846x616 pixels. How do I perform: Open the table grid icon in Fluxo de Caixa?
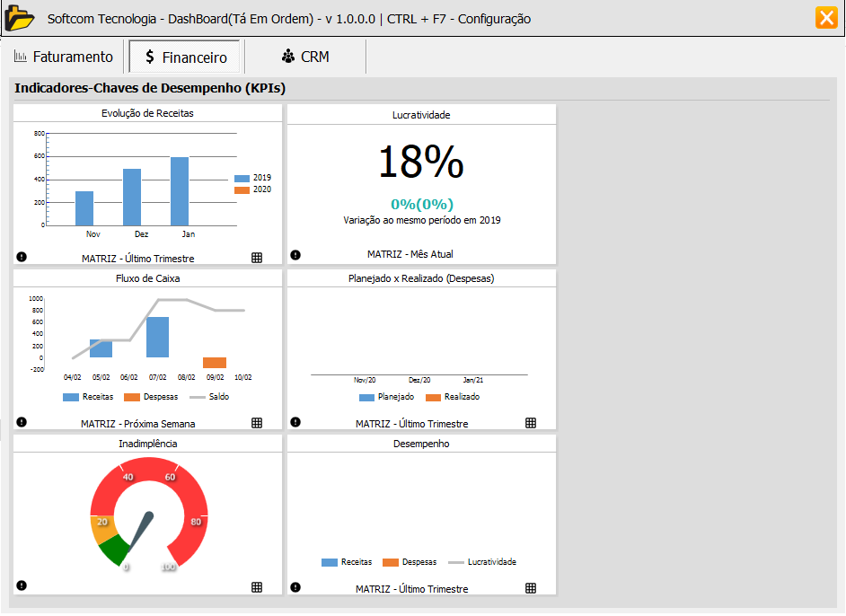(x=257, y=423)
